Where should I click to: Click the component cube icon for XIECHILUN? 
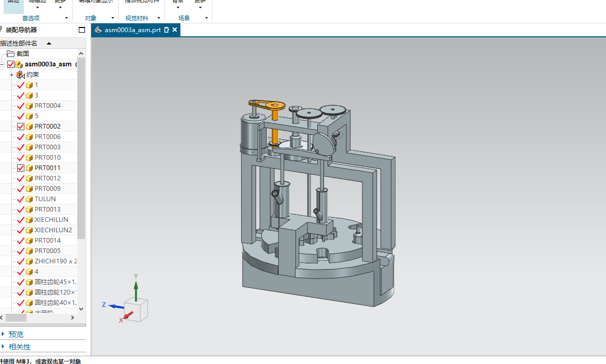[x=30, y=220]
